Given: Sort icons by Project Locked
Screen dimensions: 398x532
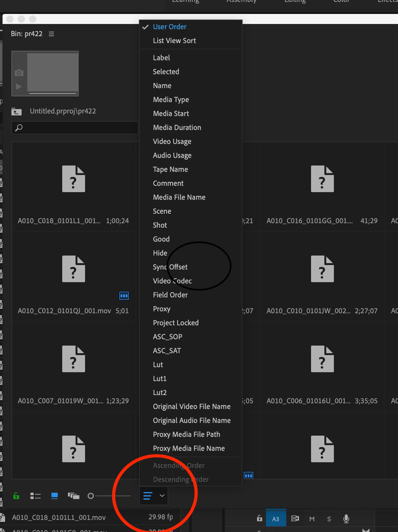Looking at the screenshot, I should pyautogui.click(x=190, y=323).
